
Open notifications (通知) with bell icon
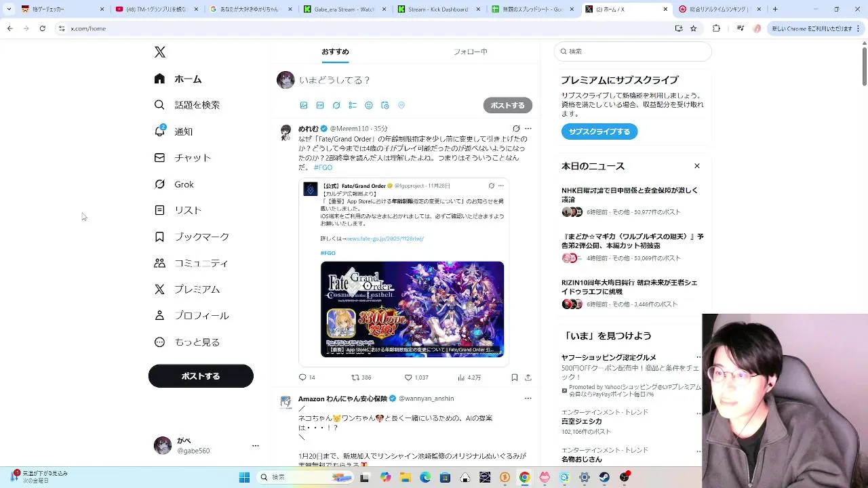(x=174, y=131)
